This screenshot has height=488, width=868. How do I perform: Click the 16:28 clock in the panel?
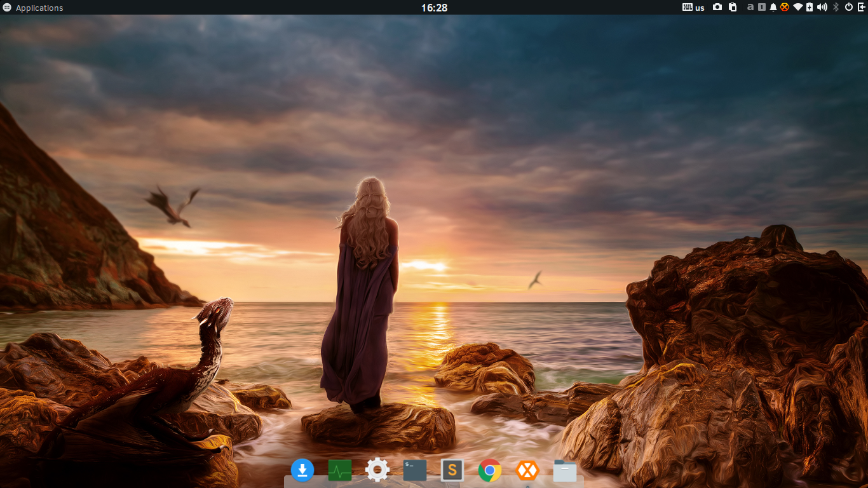434,8
